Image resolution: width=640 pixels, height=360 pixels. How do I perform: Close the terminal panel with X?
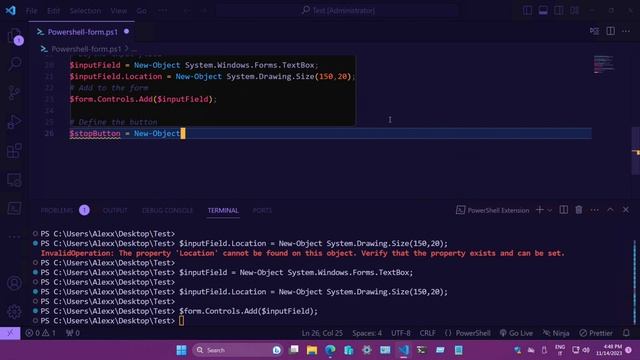point(626,210)
